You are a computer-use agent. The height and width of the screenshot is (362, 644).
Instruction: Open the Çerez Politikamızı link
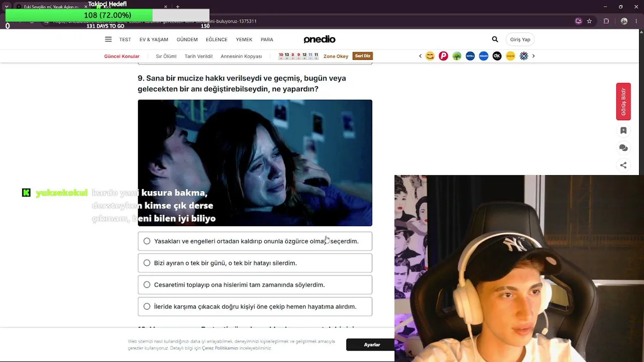(x=220, y=348)
